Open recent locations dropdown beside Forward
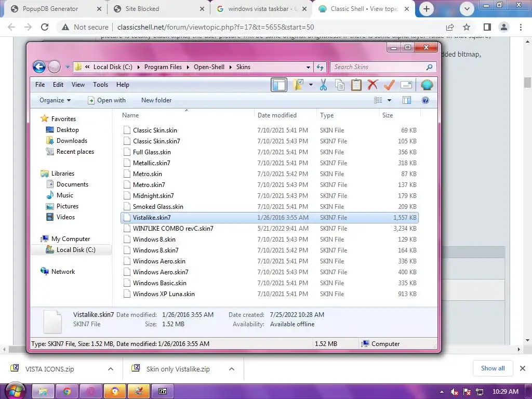The height and width of the screenshot is (399, 532). [68, 67]
